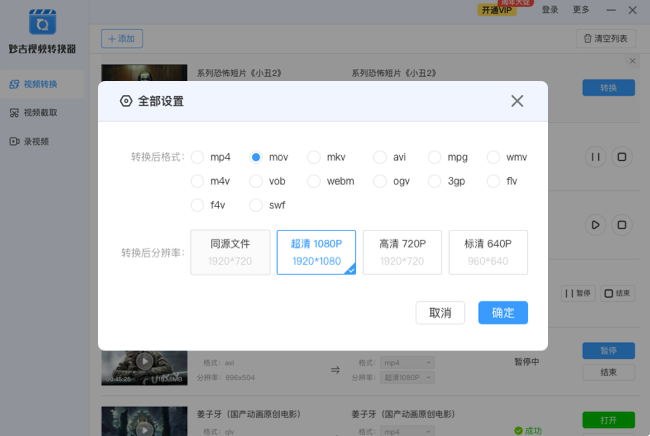Screen dimensions: 650x436
Task: Confirm settings with 确定 button
Action: [503, 312]
